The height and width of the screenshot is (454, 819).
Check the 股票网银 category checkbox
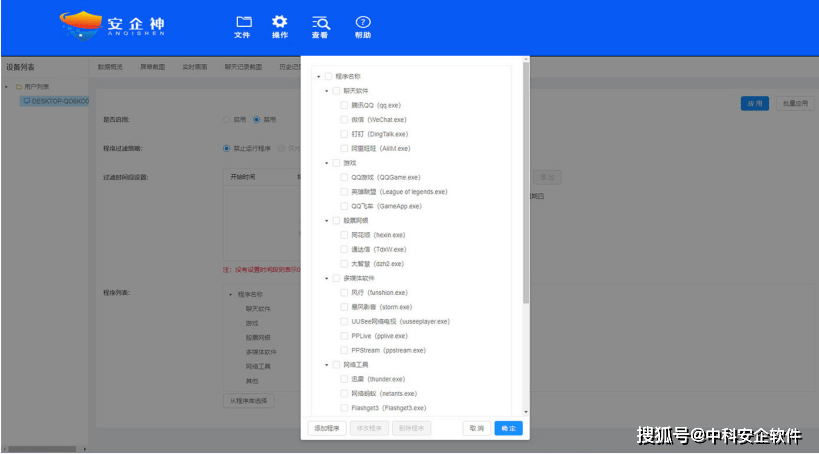coord(336,220)
